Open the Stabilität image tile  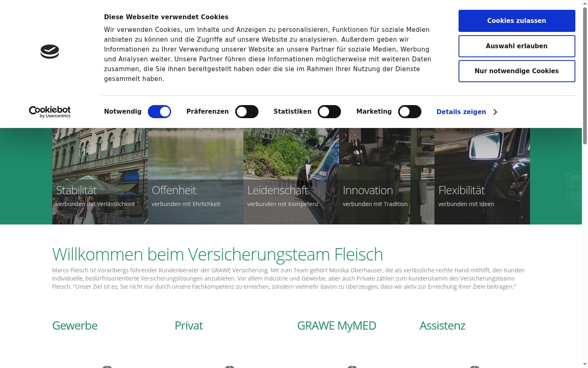click(x=100, y=176)
